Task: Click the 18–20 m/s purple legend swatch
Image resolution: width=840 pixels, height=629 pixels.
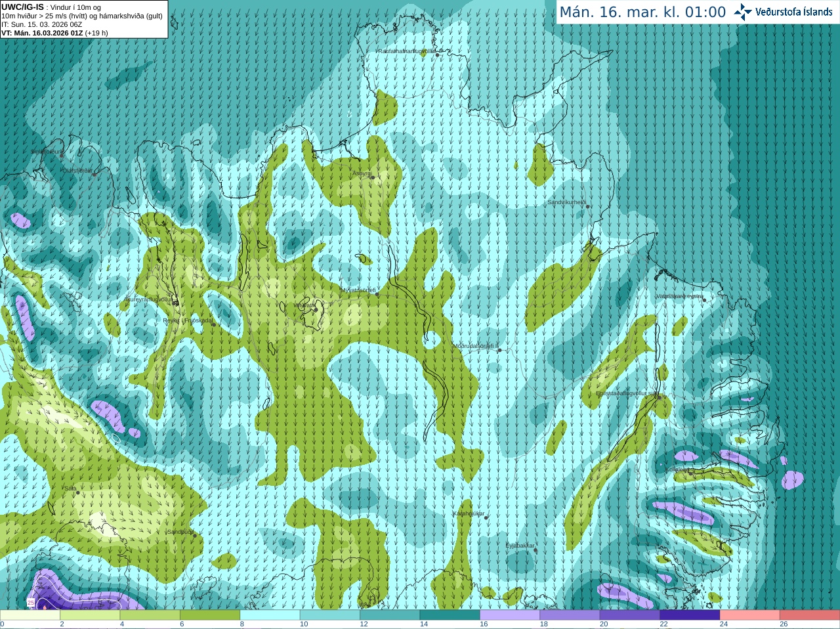Action: point(570,615)
